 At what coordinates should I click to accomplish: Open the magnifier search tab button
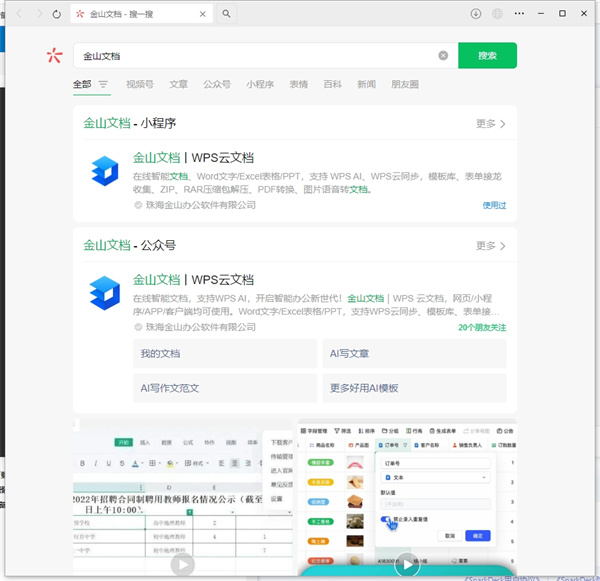226,14
